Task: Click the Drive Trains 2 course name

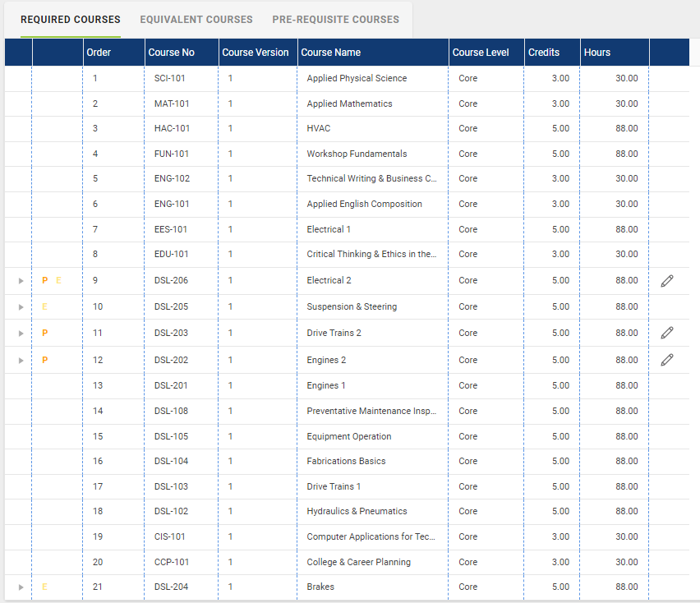Action: pos(334,333)
